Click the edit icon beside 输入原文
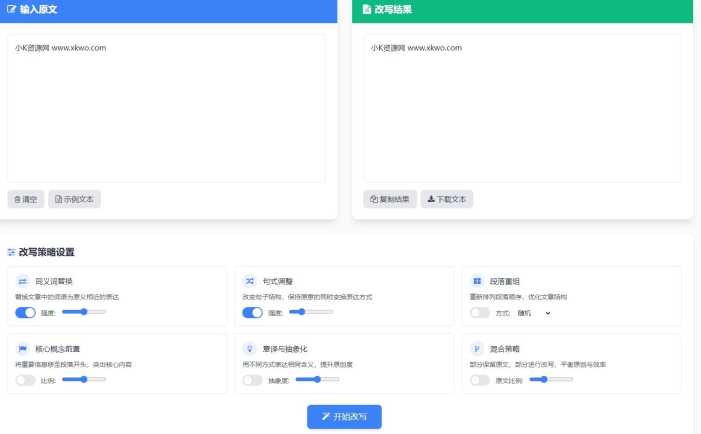The image size is (701, 434). pyautogui.click(x=11, y=9)
